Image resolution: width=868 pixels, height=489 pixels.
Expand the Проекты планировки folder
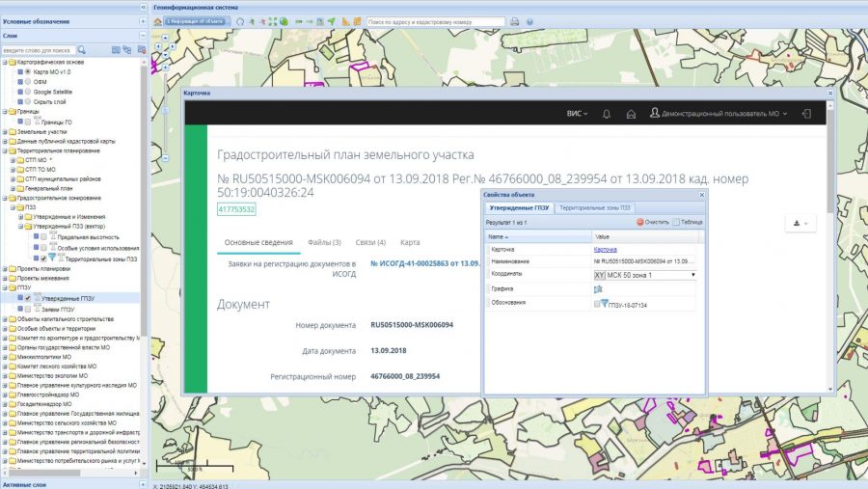point(5,268)
